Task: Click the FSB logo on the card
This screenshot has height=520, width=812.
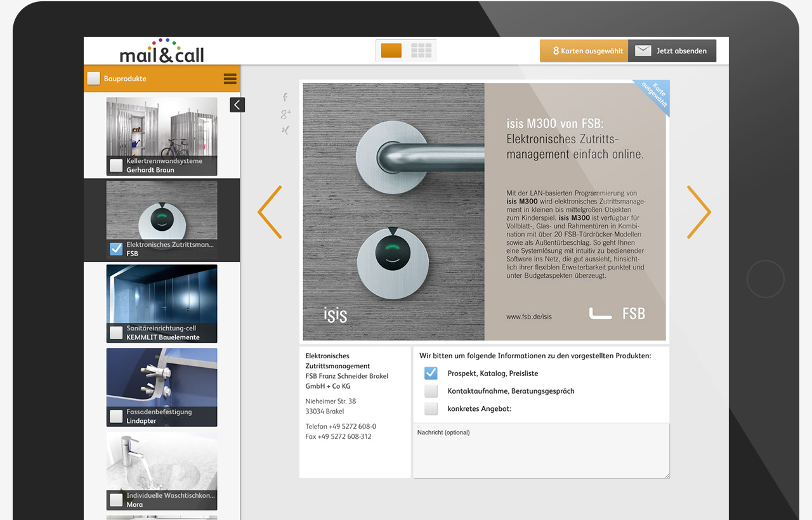Action: coord(617,313)
